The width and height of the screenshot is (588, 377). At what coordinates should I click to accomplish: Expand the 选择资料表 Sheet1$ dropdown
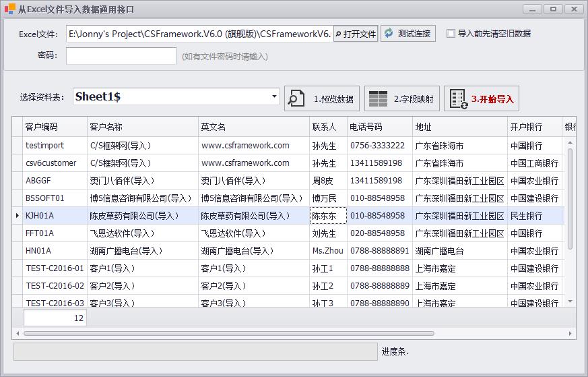pos(274,96)
